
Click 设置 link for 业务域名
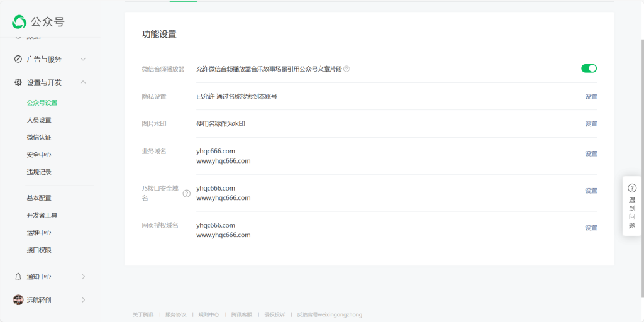[x=591, y=153]
